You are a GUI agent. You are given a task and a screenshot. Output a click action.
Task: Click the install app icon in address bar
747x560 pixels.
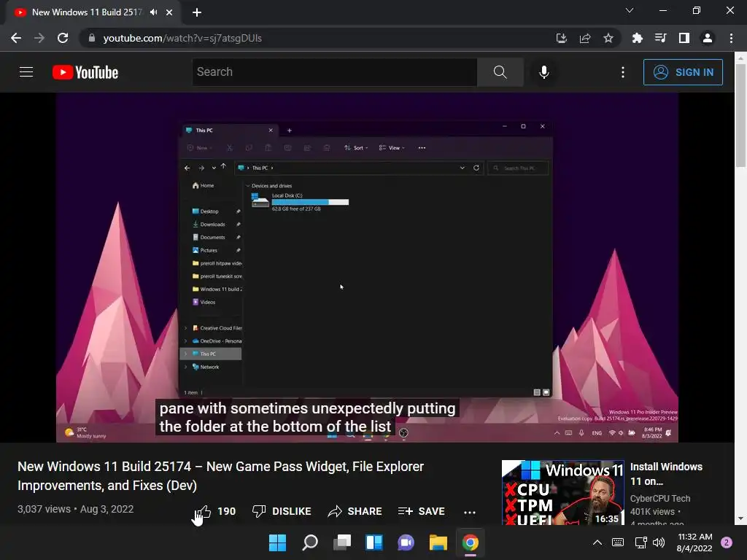(x=561, y=38)
